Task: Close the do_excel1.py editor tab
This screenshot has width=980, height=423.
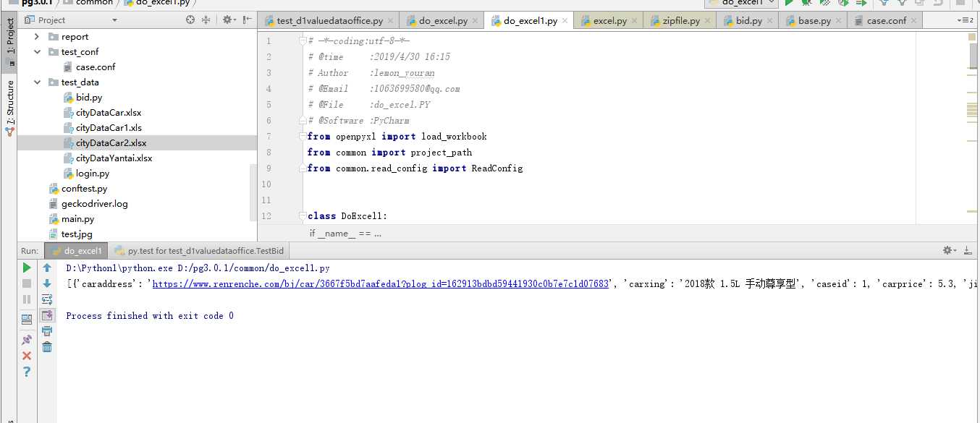Action: (x=565, y=21)
